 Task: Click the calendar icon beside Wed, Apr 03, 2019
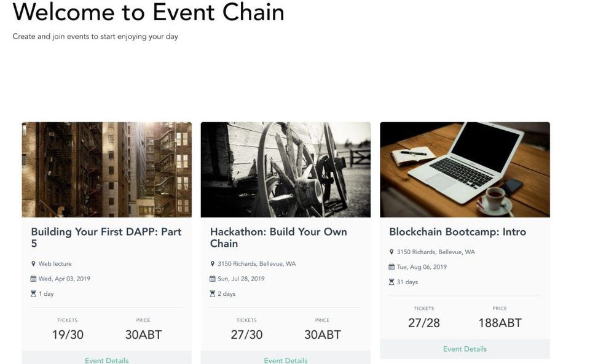point(34,279)
